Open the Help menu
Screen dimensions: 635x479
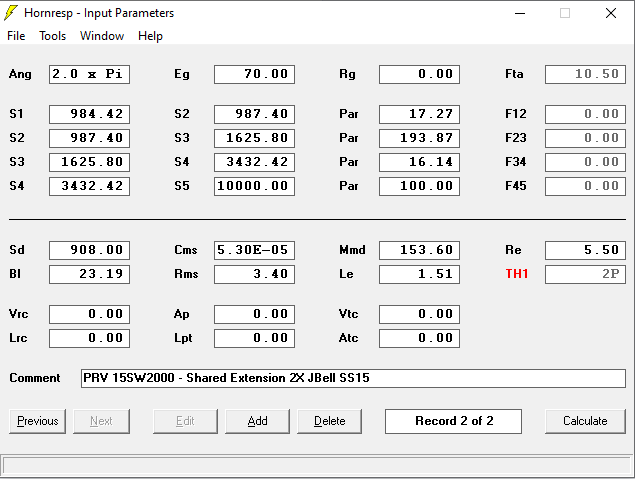150,36
